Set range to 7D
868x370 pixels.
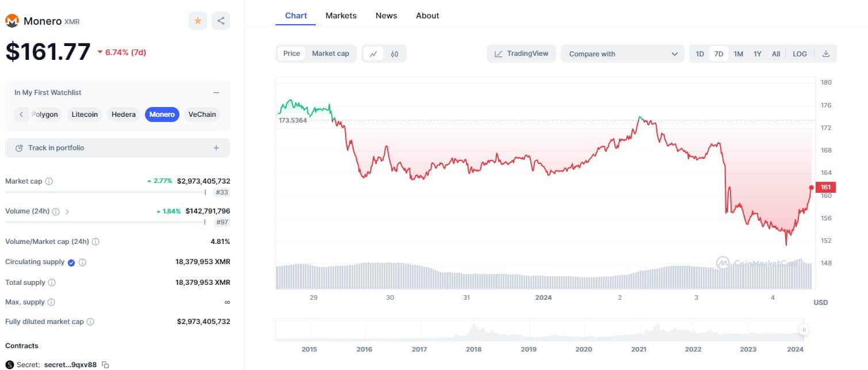(x=718, y=54)
